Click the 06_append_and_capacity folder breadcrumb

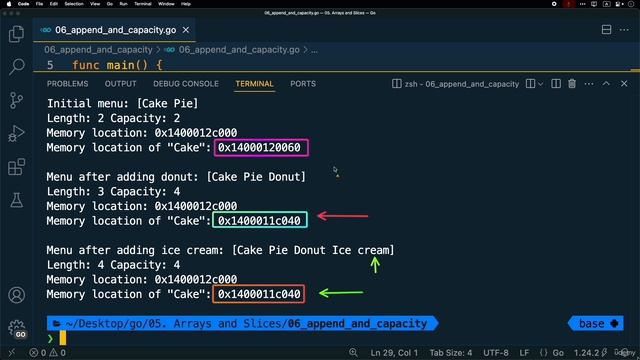(98, 50)
